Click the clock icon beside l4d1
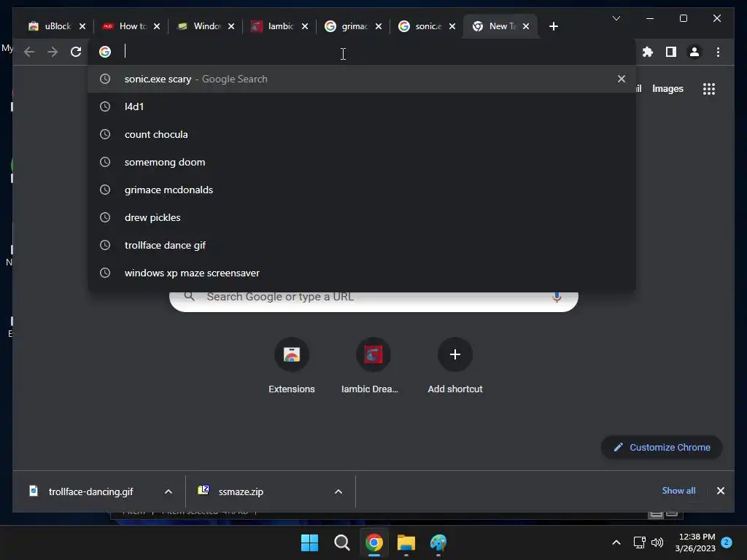Image resolution: width=747 pixels, height=560 pixels. [x=105, y=106]
